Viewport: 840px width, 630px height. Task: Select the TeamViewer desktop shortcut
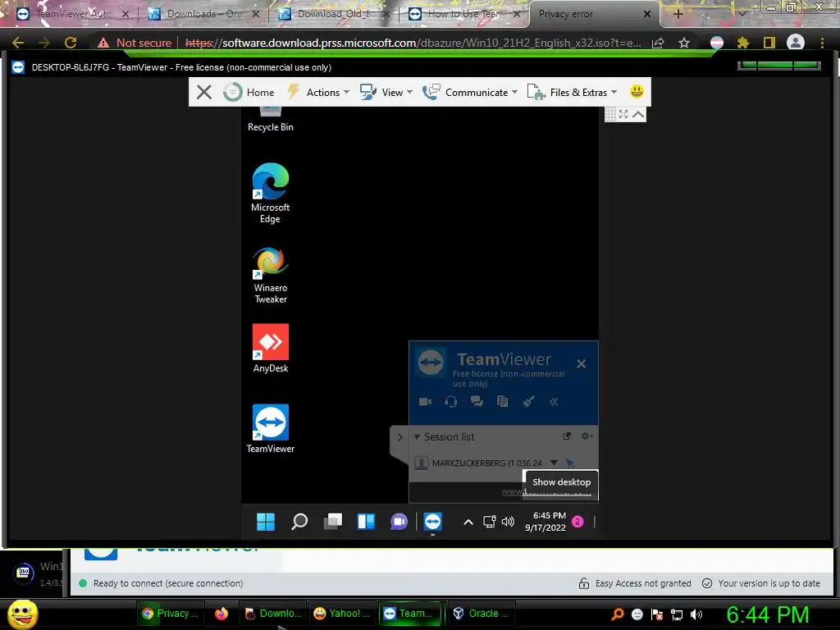pyautogui.click(x=271, y=428)
